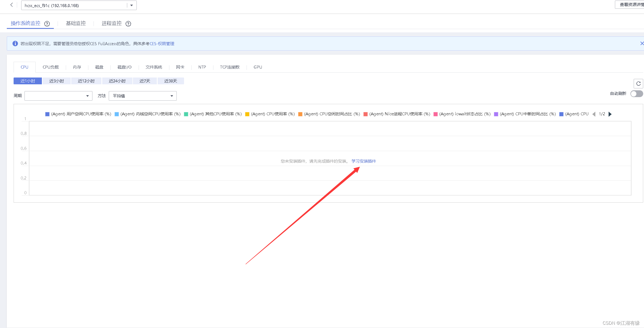Screen dimensions: 644x328
Task: Click the refresh chart icon
Action: [638, 83]
